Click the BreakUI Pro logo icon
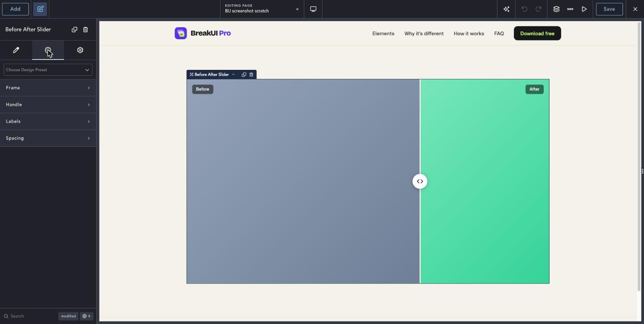The width and height of the screenshot is (644, 324). point(181,33)
